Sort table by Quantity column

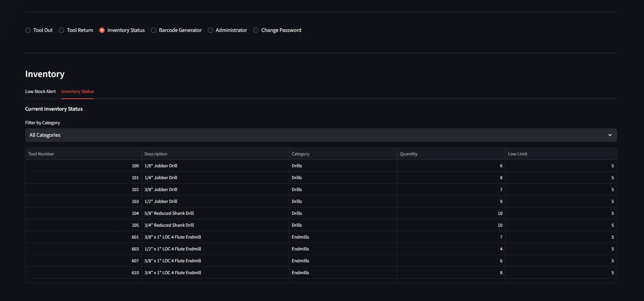coord(408,154)
